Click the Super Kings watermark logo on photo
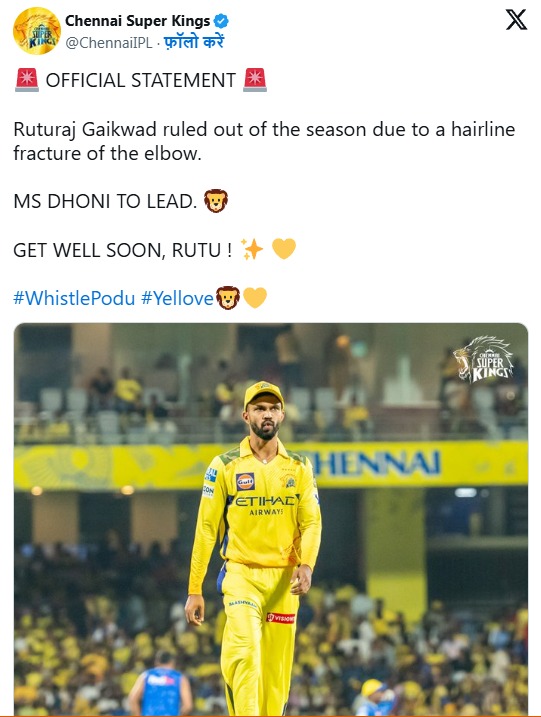The height and width of the screenshot is (717, 541). click(484, 359)
